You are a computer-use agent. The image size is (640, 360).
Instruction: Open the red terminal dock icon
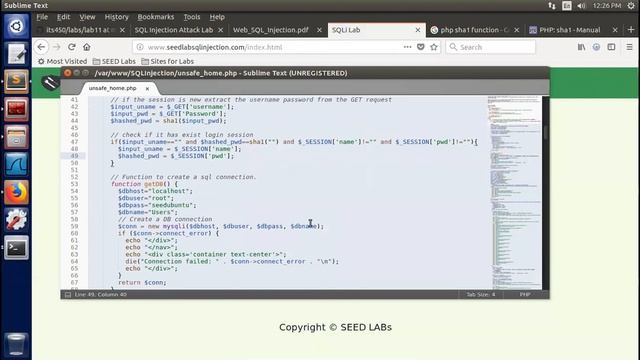[16, 109]
